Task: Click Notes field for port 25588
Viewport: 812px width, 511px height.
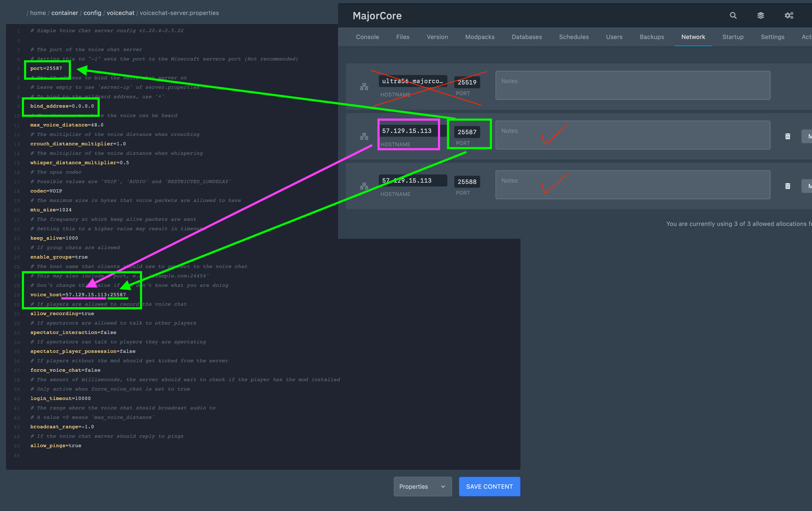Action: click(633, 185)
